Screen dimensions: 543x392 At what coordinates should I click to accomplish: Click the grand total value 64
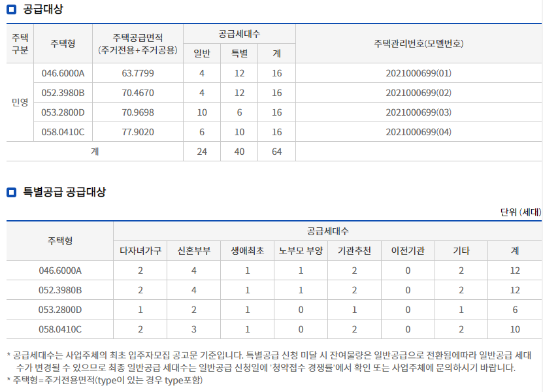276,152
